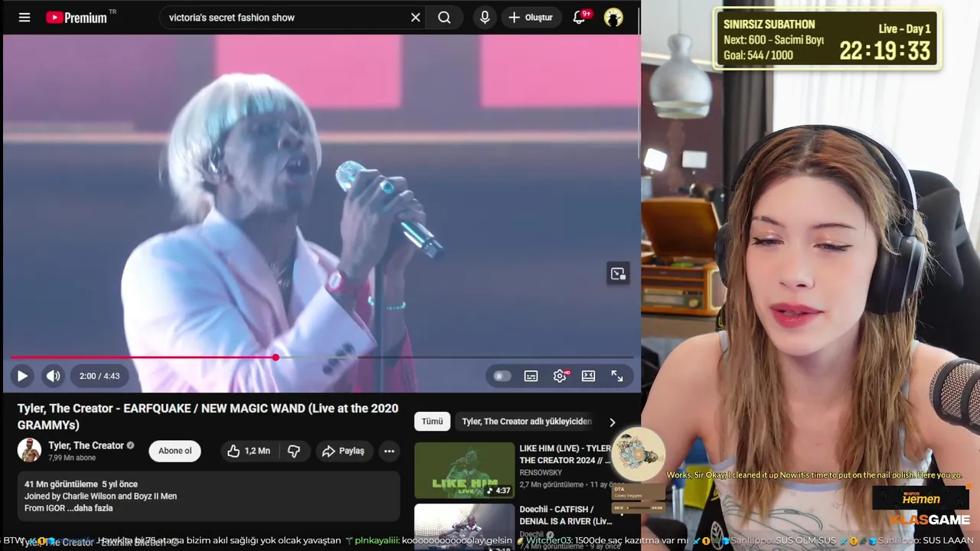Play the video
Viewport: 980px width, 551px height.
coord(22,376)
